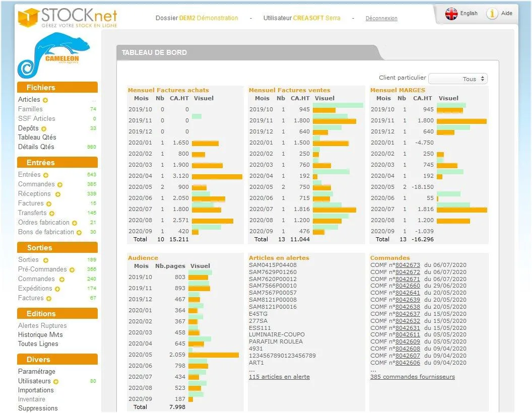
Task: Click plus icon beside Utilisateurs
Action: pos(56,381)
